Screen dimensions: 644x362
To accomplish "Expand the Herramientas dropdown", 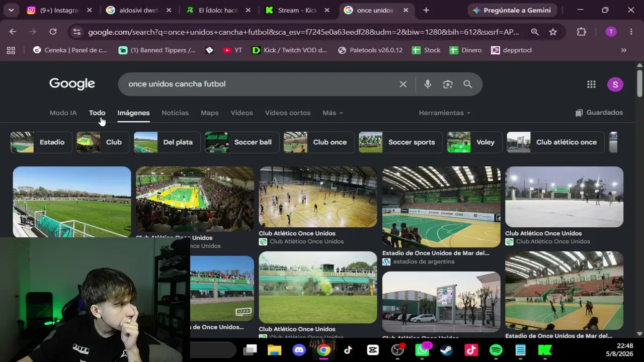I will click(x=445, y=113).
